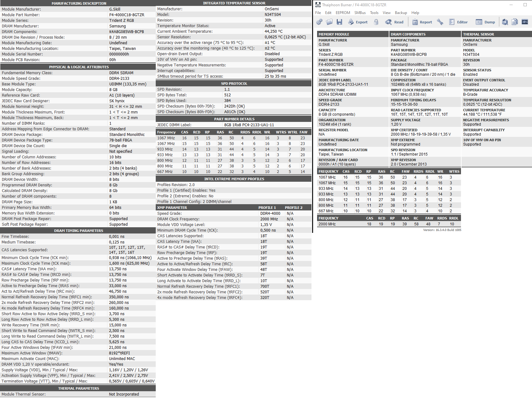
Task: Select the 667 MHz row in the app frequency table
Action: tap(389, 211)
